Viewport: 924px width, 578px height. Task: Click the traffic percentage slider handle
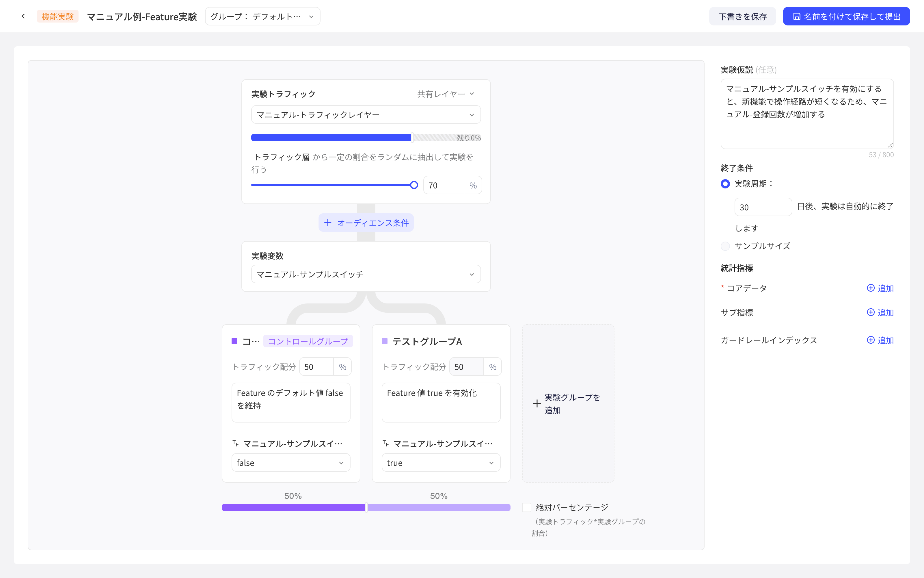coord(414,185)
